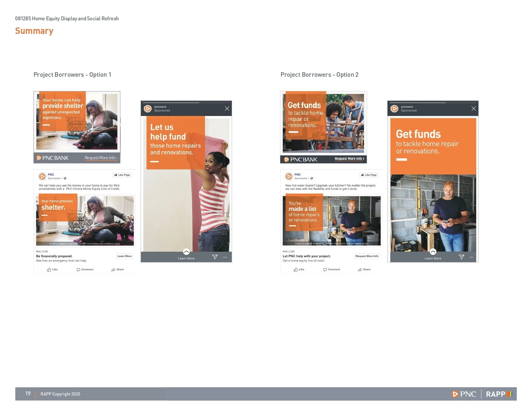The height and width of the screenshot is (411, 532).
Task: Click PNC BANK logo on Option 2 display banner
Action: point(300,160)
